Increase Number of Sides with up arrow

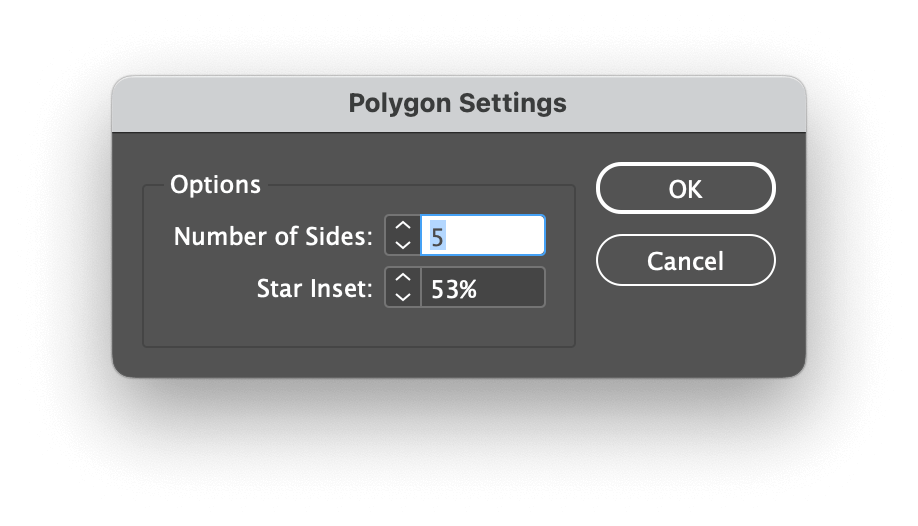tap(403, 226)
